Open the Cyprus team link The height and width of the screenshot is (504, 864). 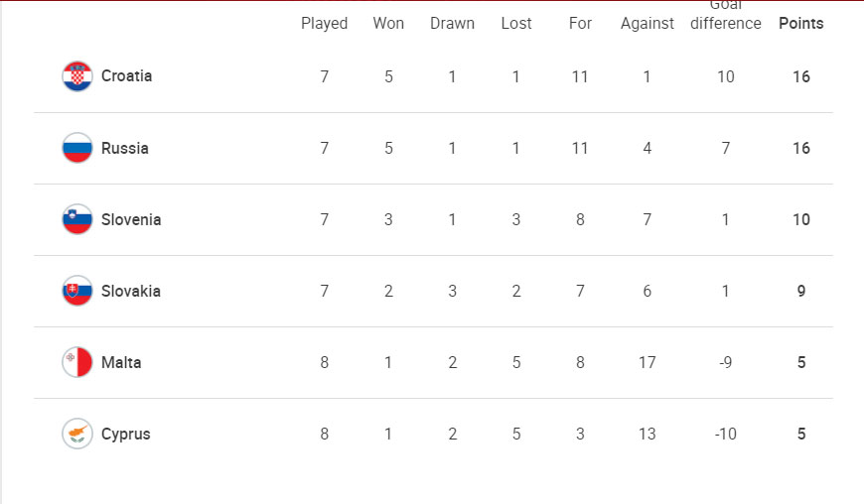126,435
